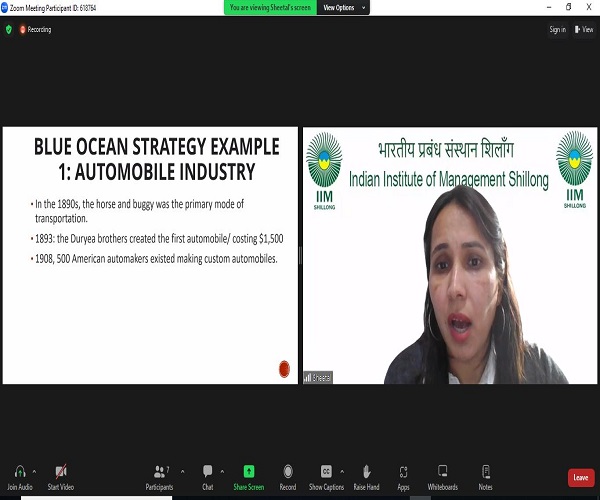Expand the caption options arrow

tap(342, 472)
